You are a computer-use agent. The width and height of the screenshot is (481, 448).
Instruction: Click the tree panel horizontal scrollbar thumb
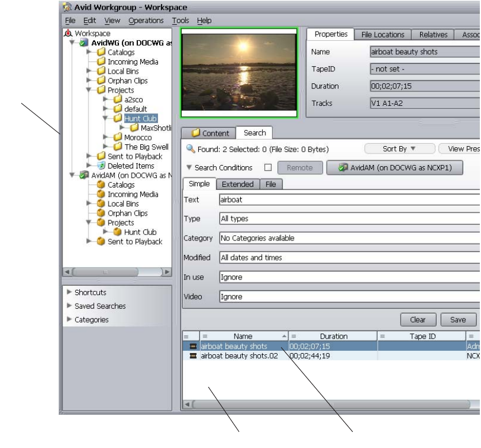pos(105,272)
